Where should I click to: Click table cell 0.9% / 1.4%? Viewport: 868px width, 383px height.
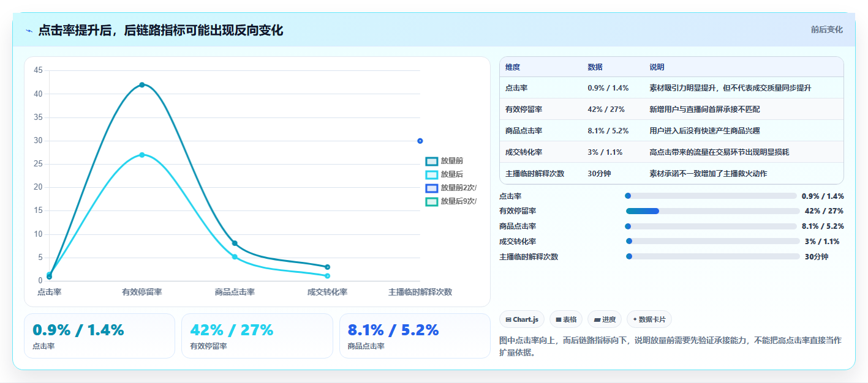pos(608,88)
